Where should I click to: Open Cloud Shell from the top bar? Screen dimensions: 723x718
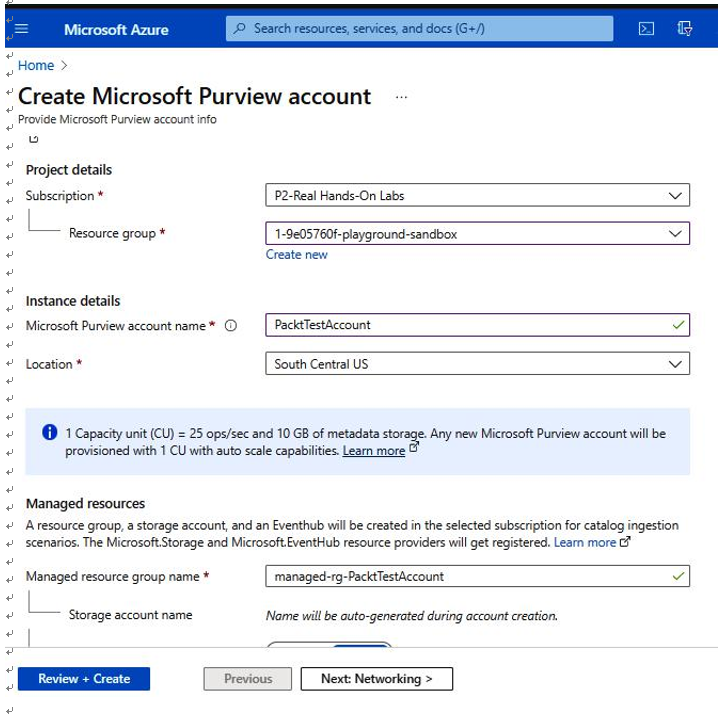(x=646, y=29)
